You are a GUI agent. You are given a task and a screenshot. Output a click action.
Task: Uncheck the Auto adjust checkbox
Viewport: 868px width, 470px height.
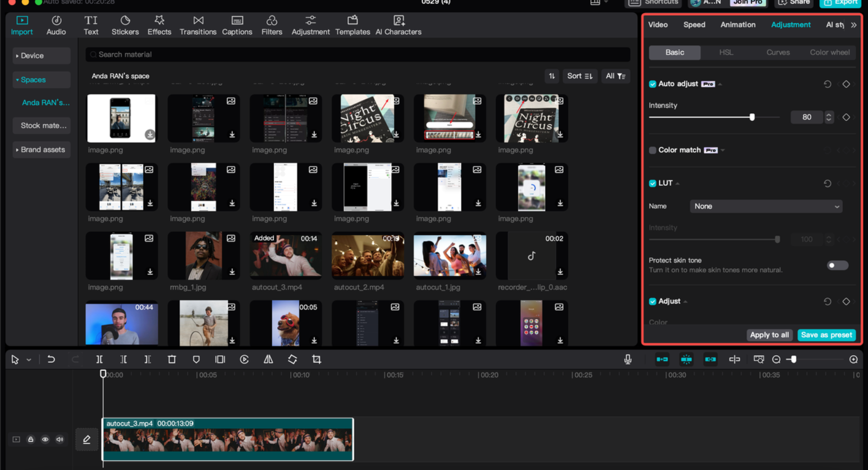tap(653, 84)
